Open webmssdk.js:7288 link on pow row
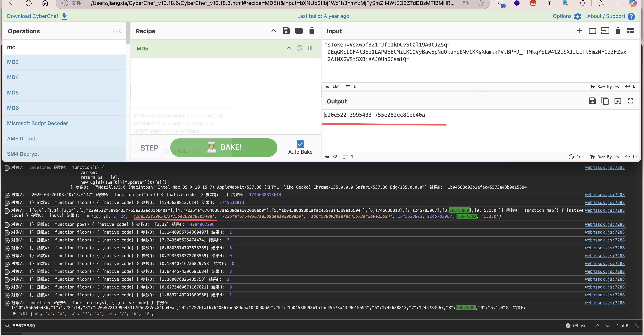The image size is (644, 335). (604, 224)
